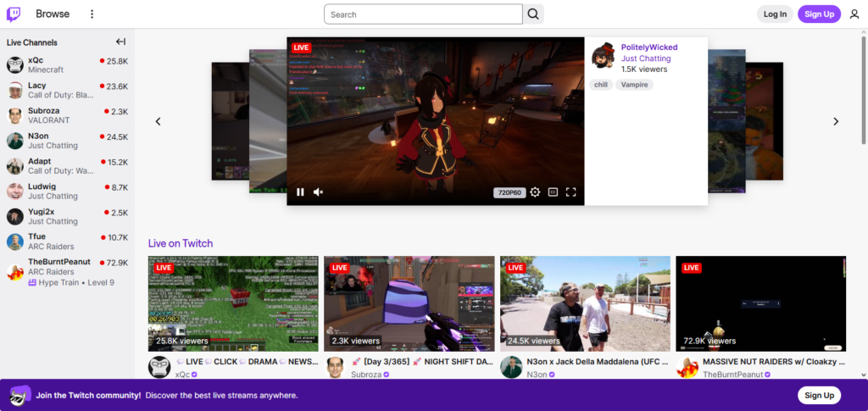This screenshot has height=411, width=868.
Task: Click N3on name under stream card
Action: click(x=536, y=375)
